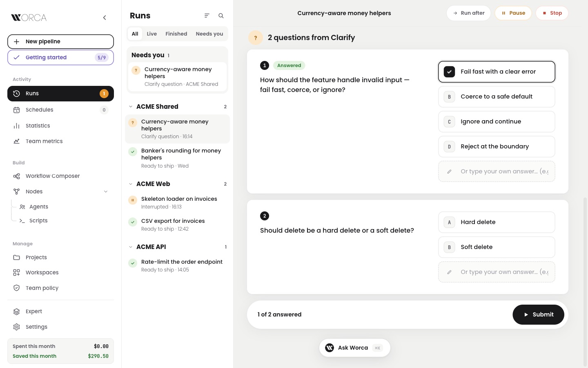The image size is (588, 368).
Task: Submit the Clarify answers
Action: click(538, 314)
